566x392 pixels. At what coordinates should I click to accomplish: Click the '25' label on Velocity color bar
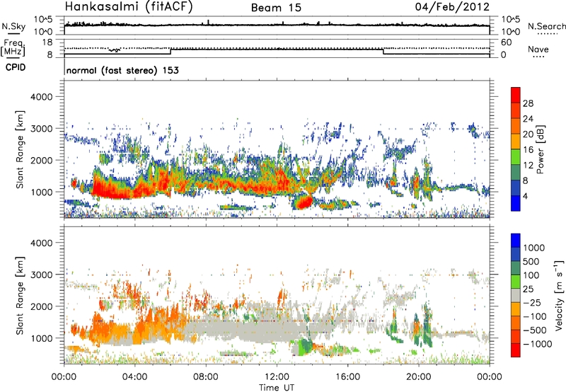tap(528, 289)
